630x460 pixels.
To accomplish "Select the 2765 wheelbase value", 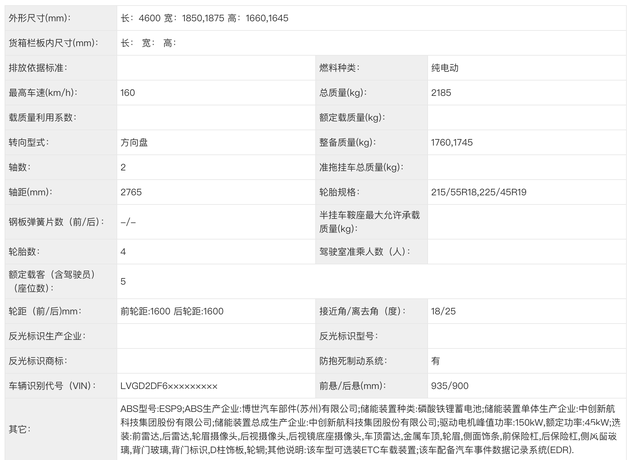I will click(131, 191).
